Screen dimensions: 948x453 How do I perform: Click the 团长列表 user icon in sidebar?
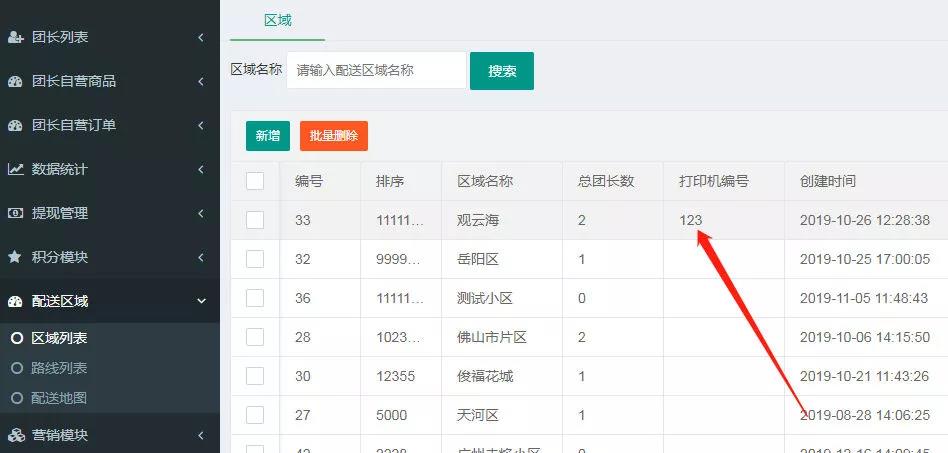tap(15, 37)
